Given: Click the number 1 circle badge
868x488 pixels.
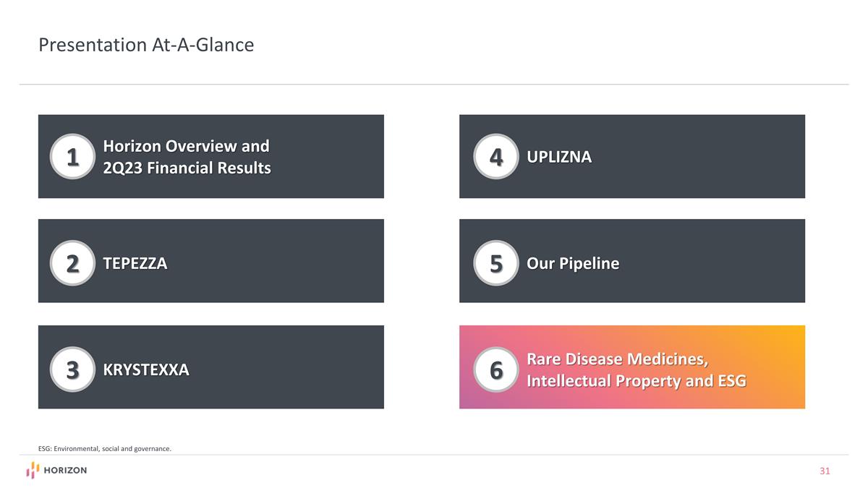Looking at the screenshot, I should 72,157.
